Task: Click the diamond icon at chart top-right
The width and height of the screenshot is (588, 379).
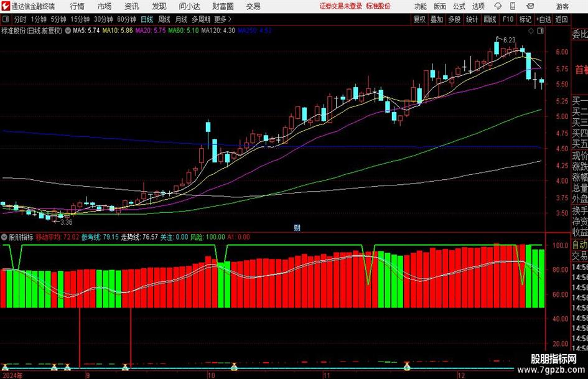Action: (531, 31)
